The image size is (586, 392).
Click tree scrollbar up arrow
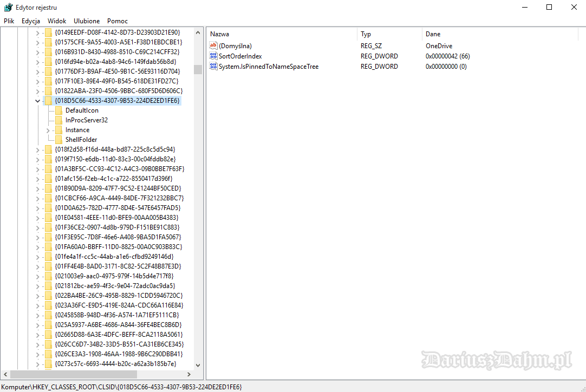click(x=198, y=32)
